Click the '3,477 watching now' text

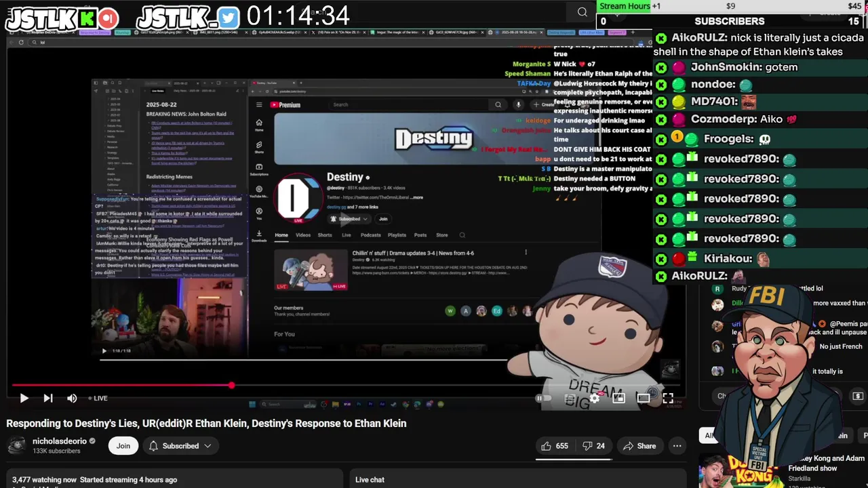tap(44, 480)
